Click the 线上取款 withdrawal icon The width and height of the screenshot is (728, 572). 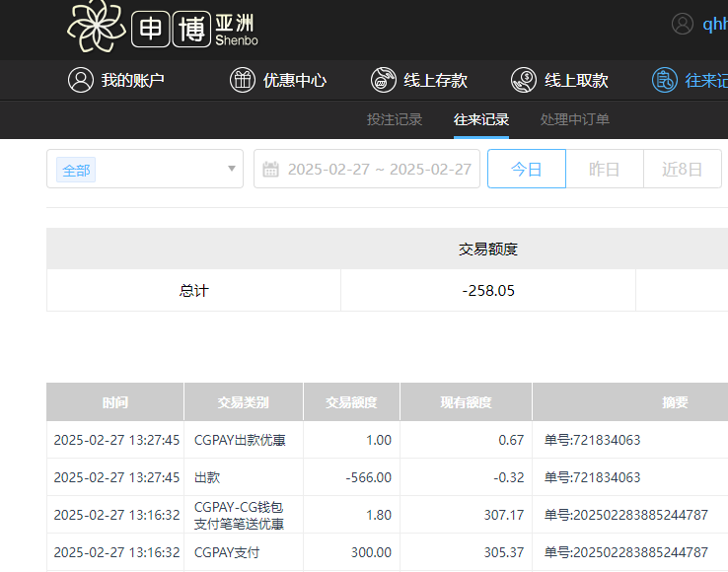[x=524, y=81]
